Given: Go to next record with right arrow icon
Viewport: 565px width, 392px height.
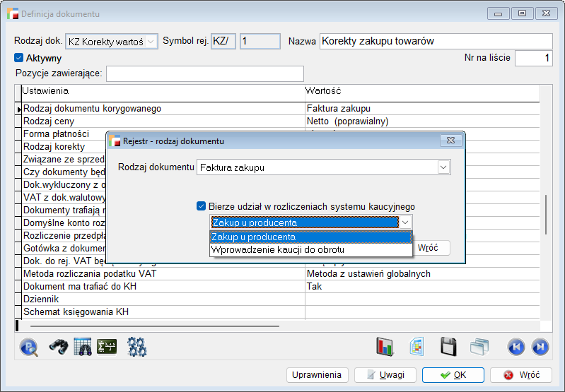Looking at the screenshot, I should click(x=540, y=347).
